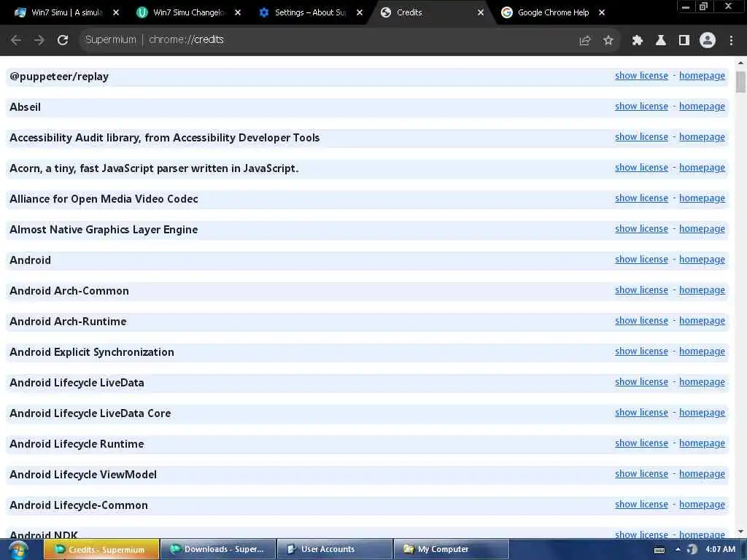The width and height of the screenshot is (747, 560).
Task: Open homepage link for Android Lifecycle ViewModel
Action: (702, 474)
